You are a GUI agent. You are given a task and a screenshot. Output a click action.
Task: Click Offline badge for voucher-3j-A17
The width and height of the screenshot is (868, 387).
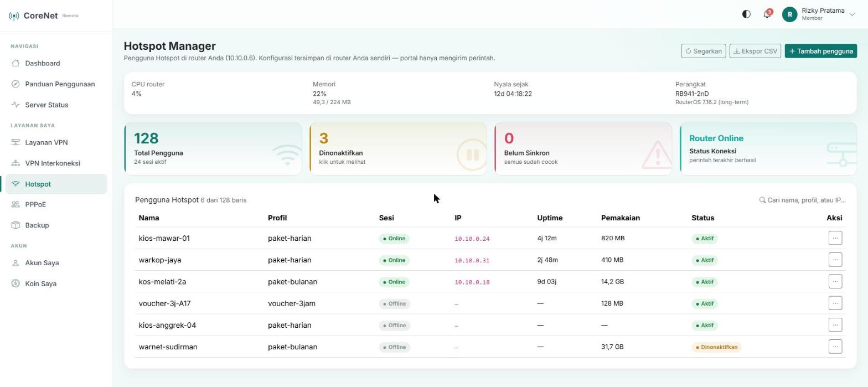pos(395,303)
